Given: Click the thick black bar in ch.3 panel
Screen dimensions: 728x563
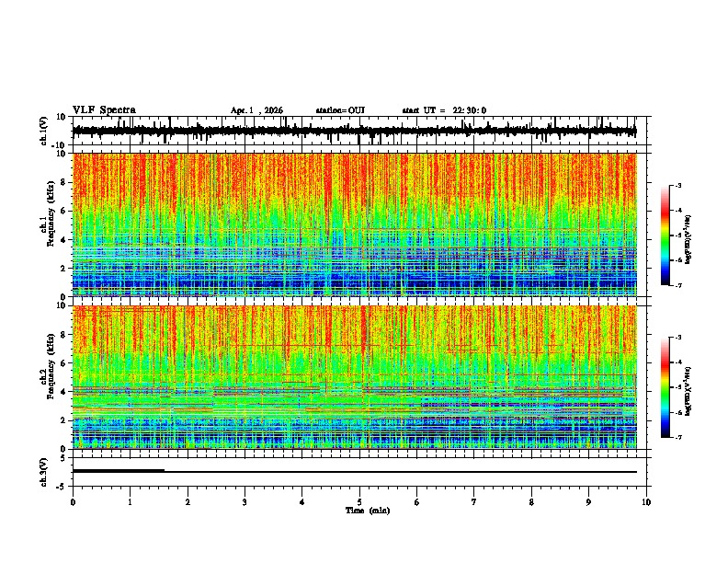Looking at the screenshot, I should pyautogui.click(x=119, y=471).
